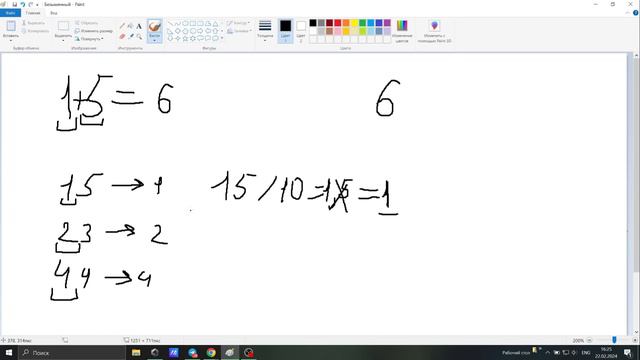Open the shape Fill (Заливка) dropdown
640x360 pixels.
coord(239,31)
